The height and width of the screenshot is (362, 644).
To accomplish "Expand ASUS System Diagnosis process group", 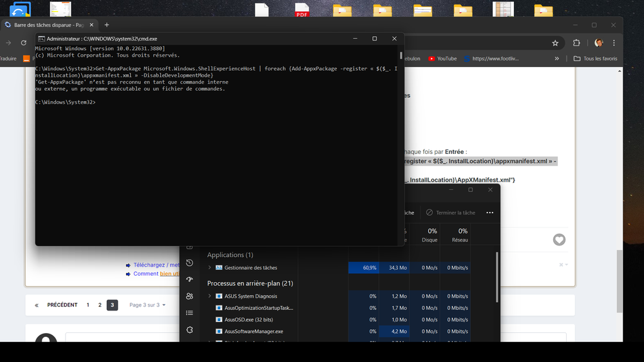I will tap(209, 296).
